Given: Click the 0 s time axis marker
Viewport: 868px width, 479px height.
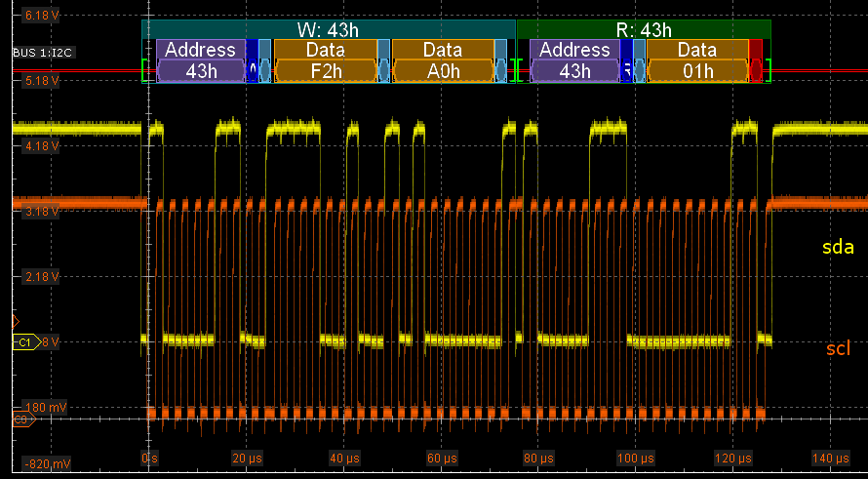Looking at the screenshot, I should point(149,458).
